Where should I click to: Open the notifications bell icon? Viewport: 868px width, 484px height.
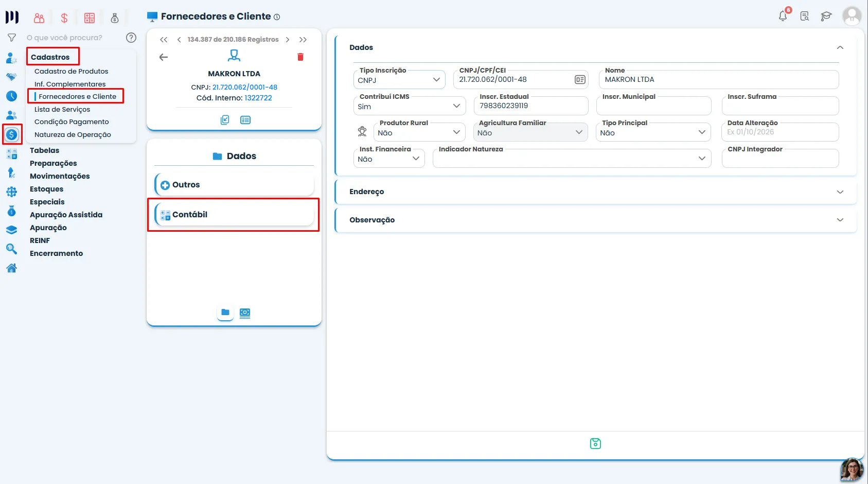(783, 16)
